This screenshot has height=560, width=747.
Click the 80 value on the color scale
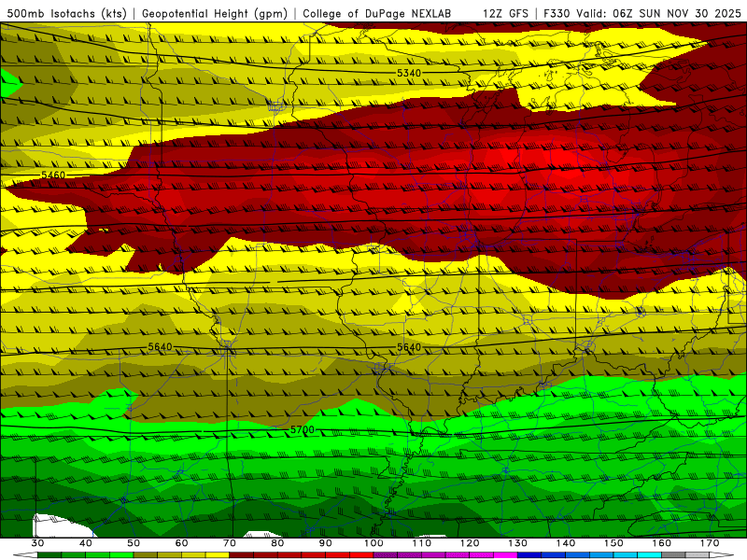(x=277, y=543)
